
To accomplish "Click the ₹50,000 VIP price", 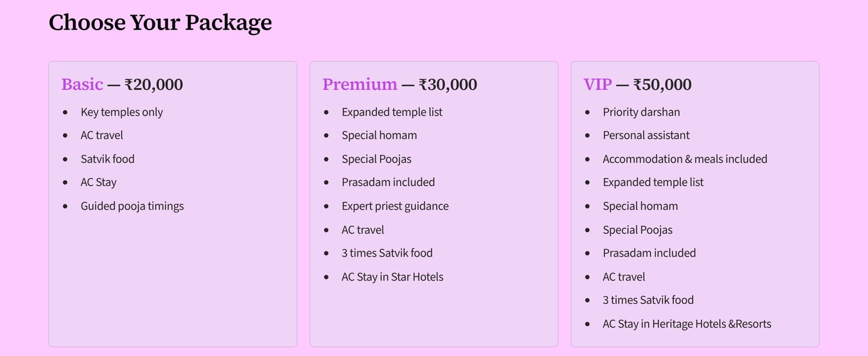I will (662, 84).
